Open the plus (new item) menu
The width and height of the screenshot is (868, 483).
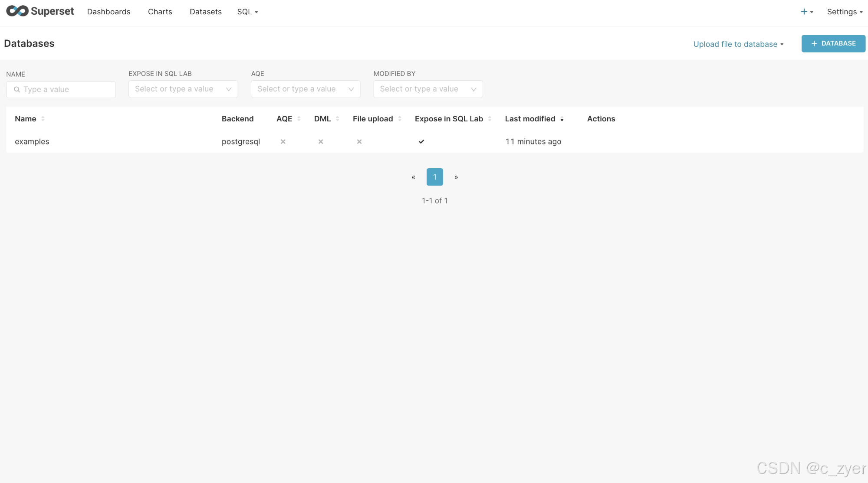point(806,12)
